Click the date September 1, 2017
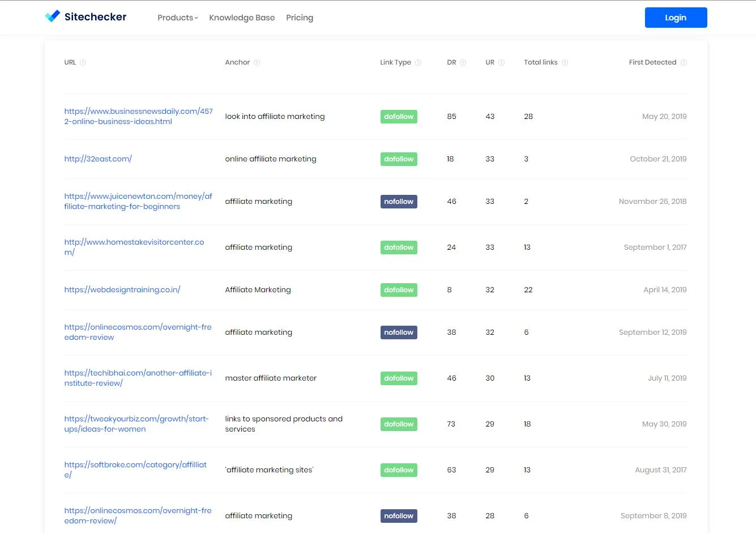This screenshot has height=533, width=756. pos(655,247)
